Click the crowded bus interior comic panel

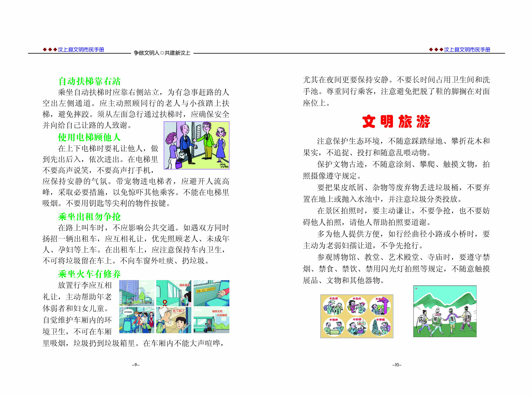137,320
